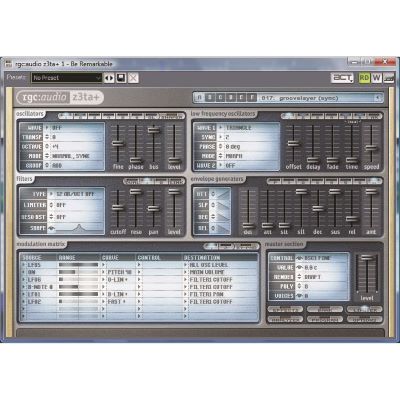
Task: Open the No Preset dropdown
Action: click(66, 78)
